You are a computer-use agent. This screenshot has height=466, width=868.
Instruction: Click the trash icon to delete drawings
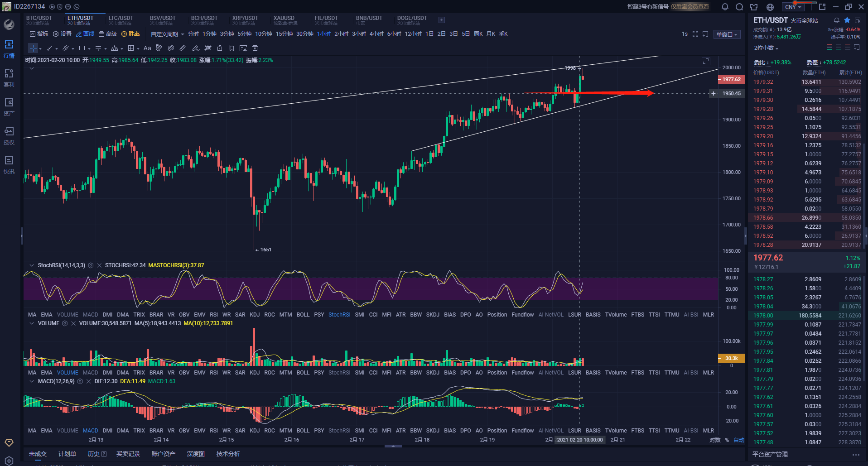click(x=255, y=48)
